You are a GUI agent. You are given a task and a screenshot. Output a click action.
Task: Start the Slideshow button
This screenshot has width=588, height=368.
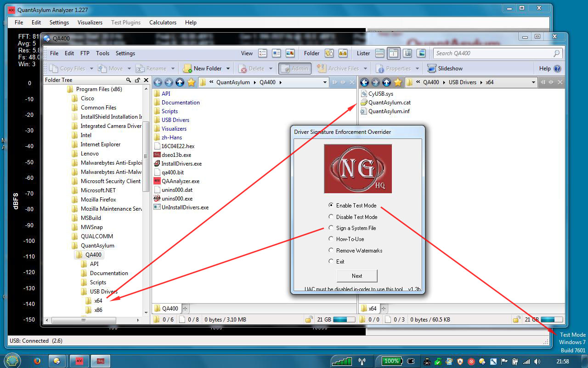point(445,69)
